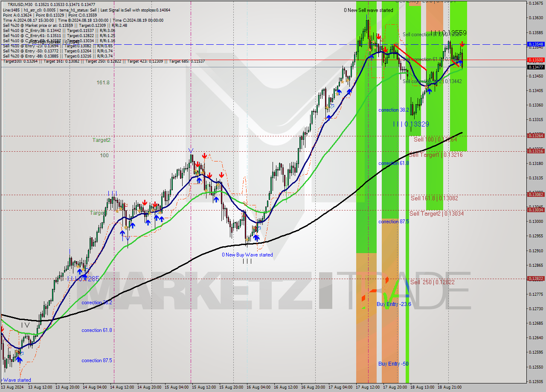Image resolution: width=546 pixels, height=392 pixels.
Task: Click the red price tag 0.13082
Action: (x=536, y=194)
